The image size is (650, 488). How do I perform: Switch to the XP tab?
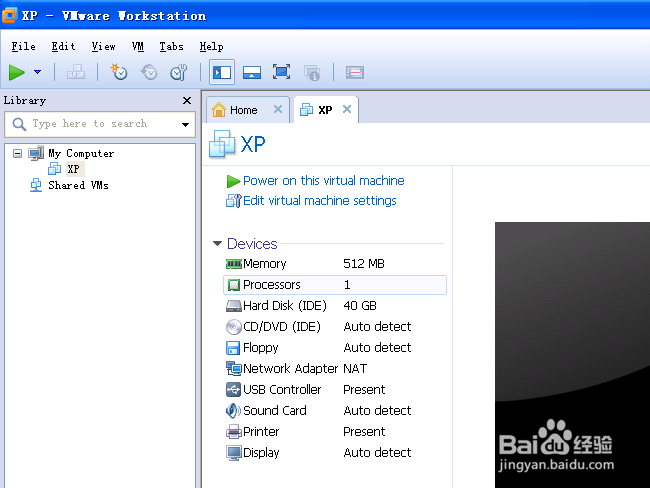pos(325,110)
